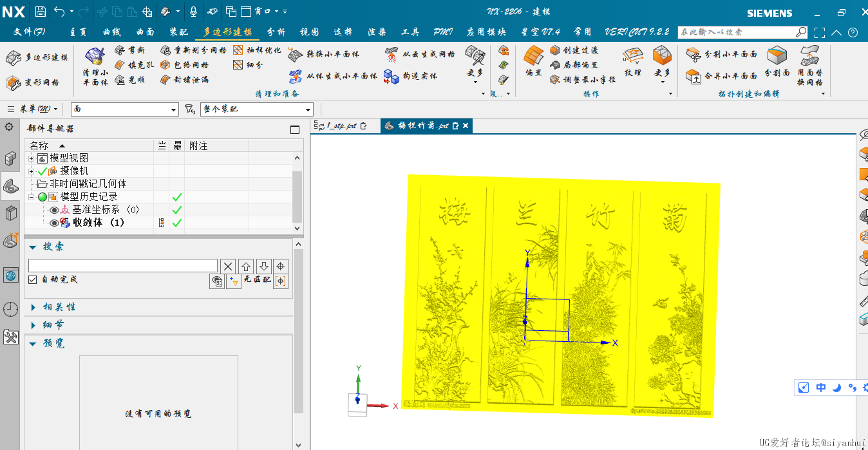Image resolution: width=868 pixels, height=450 pixels.
Task: Clear the search with the X button
Action: tap(228, 266)
